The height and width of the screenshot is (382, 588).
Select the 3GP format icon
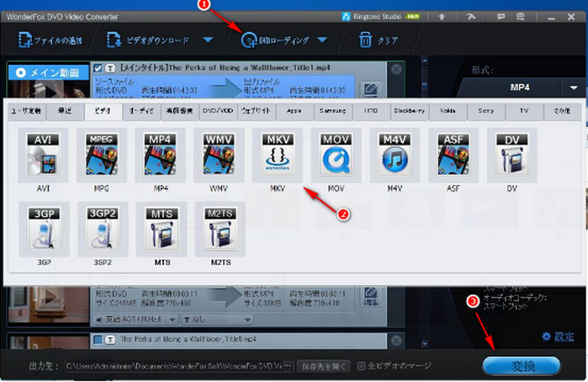45,229
